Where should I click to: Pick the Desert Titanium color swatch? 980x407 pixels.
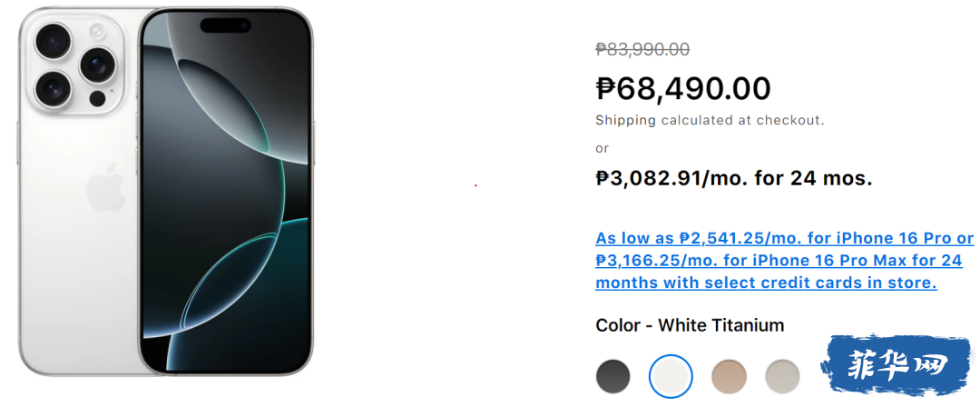click(729, 375)
